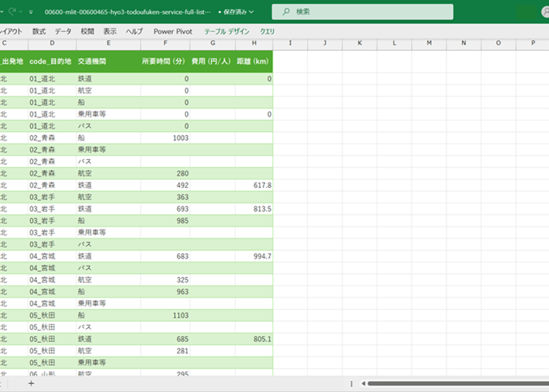The height and width of the screenshot is (392, 549).
Task: Switch to the 表示 ribbon tab
Action: [109, 31]
